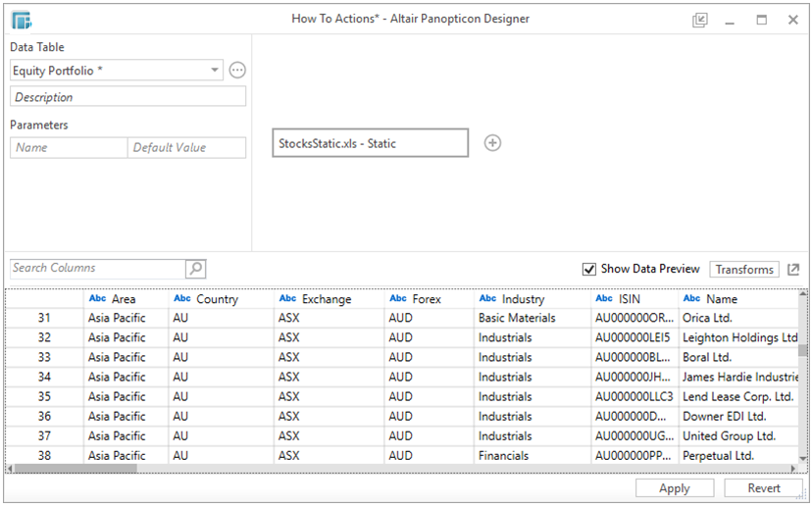This screenshot has width=812, height=508.
Task: Add a new data source with plus icon
Action: tap(493, 143)
